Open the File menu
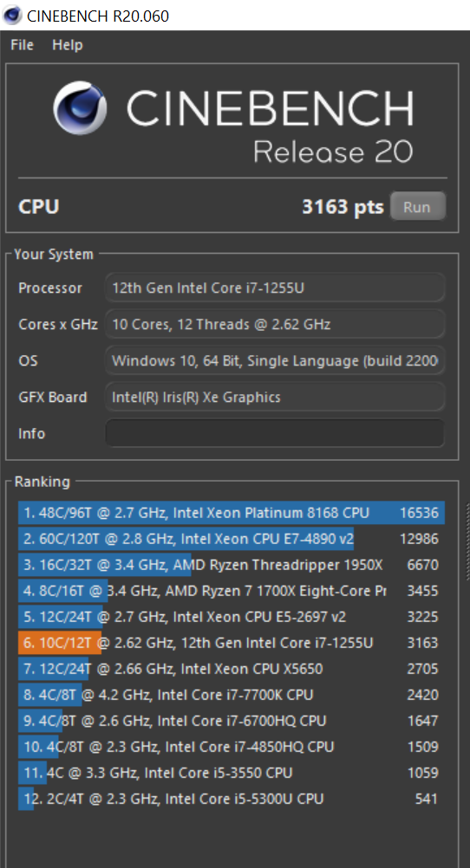Viewport: 470px width, 868px height. [23, 45]
